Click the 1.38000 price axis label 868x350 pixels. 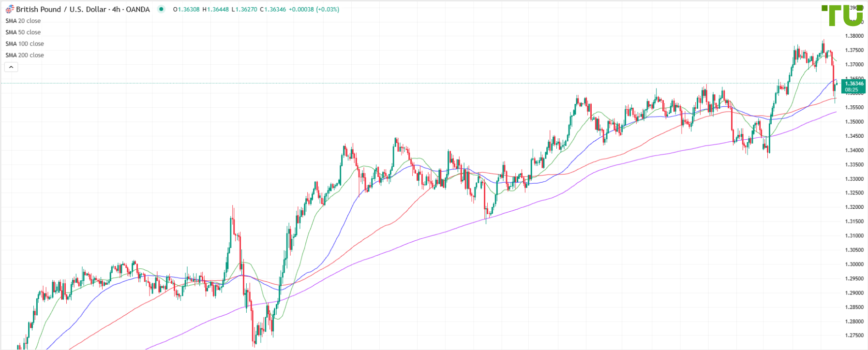(x=854, y=36)
